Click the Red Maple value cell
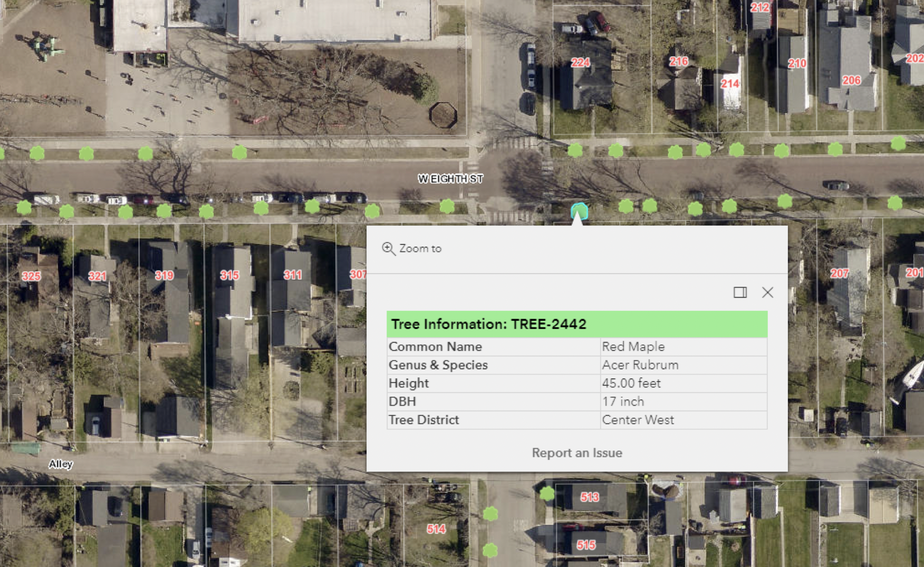924x567 pixels. point(632,346)
